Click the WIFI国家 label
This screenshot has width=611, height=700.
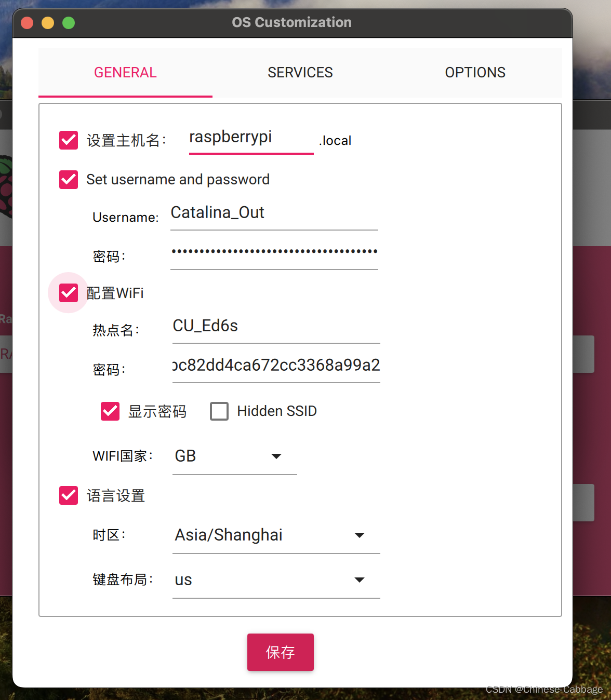tap(123, 456)
